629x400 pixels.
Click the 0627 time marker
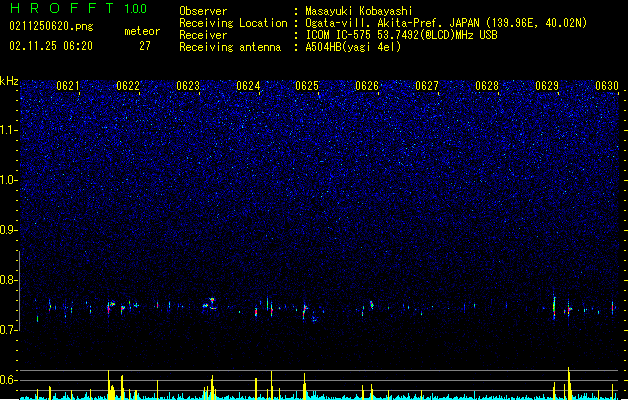[x=427, y=86]
